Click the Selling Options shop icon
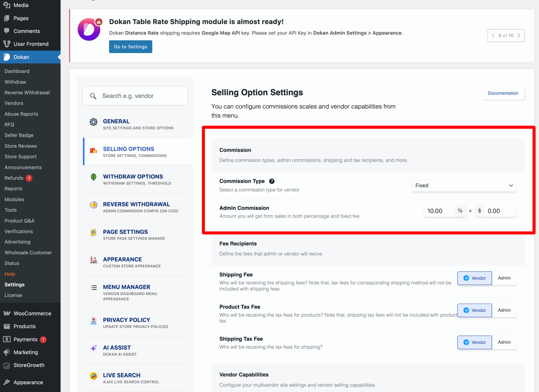The height and width of the screenshot is (392, 539). [x=93, y=150]
